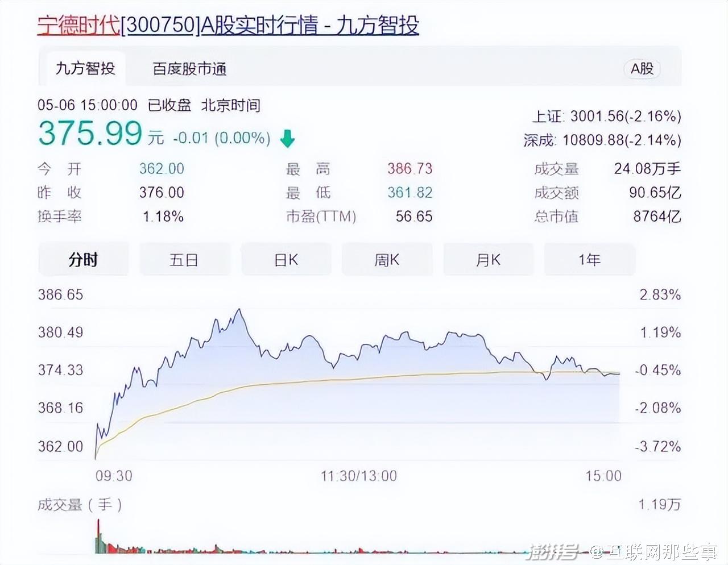
Task: Click the 上证 index value 3001.56(-2.16%)
Action: coord(626,117)
